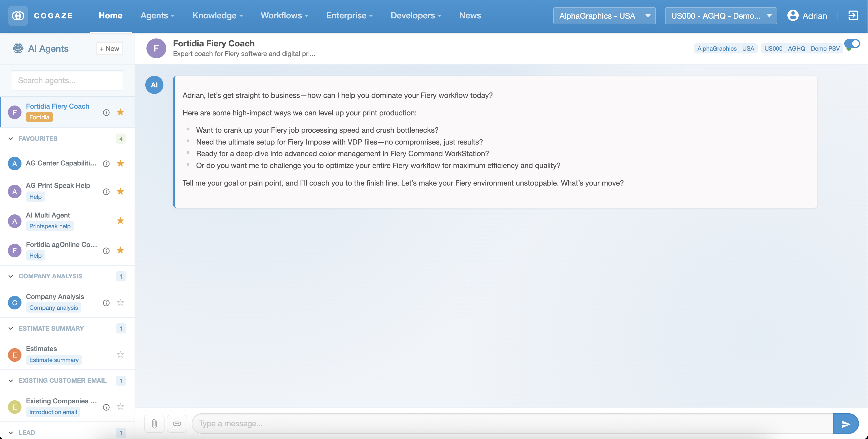Open the AlphaGraphics - USA dropdown

[x=604, y=16]
